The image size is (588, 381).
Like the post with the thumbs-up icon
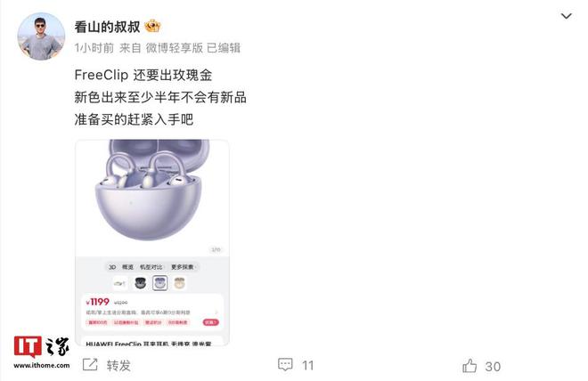(470, 366)
